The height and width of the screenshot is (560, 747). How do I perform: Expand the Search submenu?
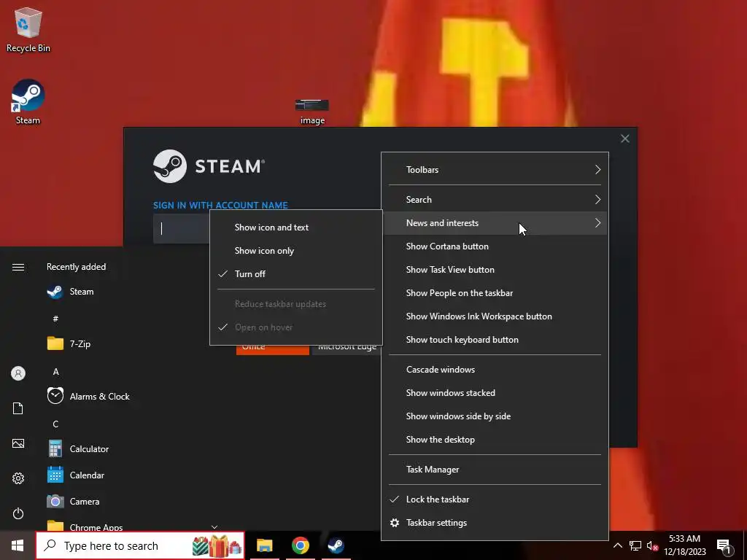(x=495, y=200)
